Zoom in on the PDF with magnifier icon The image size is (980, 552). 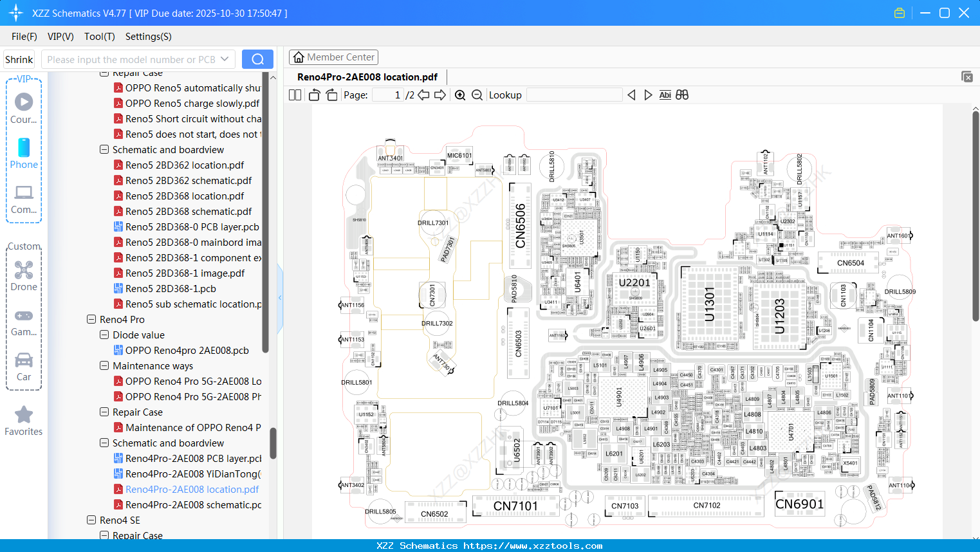pos(460,95)
